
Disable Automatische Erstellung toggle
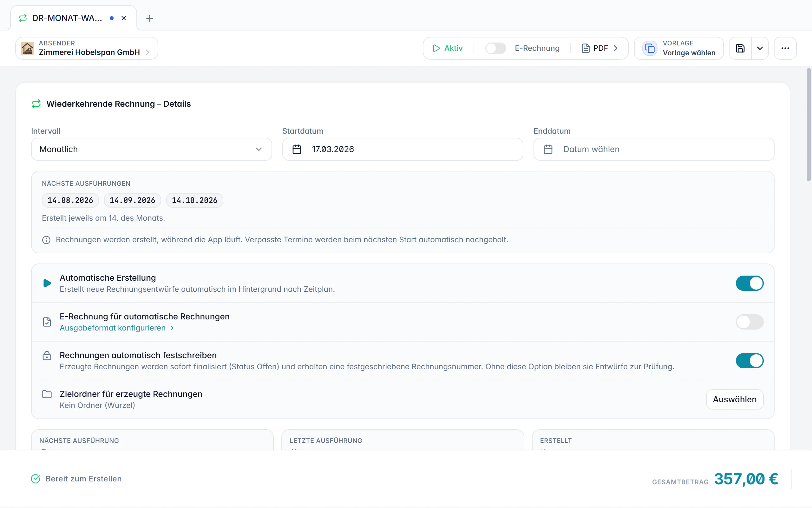click(x=750, y=283)
